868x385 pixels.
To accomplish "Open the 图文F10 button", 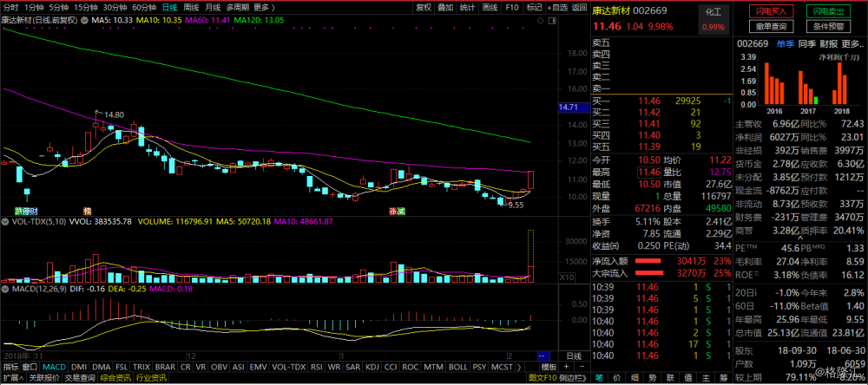I will [542, 378].
